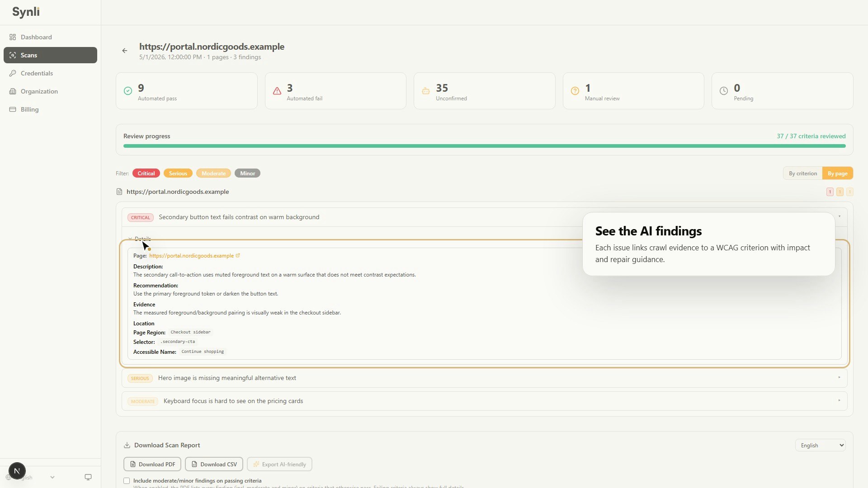Collapse the Details section of the critical finding
The image size is (868, 488).
(x=139, y=239)
